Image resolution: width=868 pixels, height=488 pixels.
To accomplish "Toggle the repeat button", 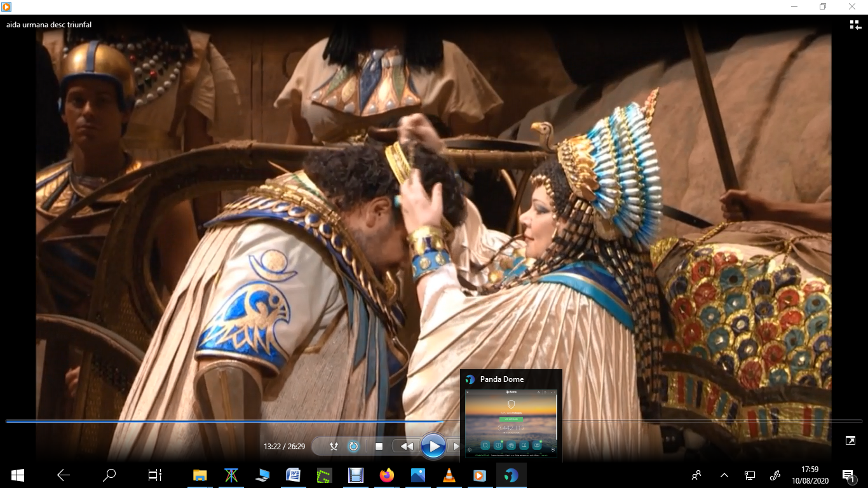I will click(353, 446).
